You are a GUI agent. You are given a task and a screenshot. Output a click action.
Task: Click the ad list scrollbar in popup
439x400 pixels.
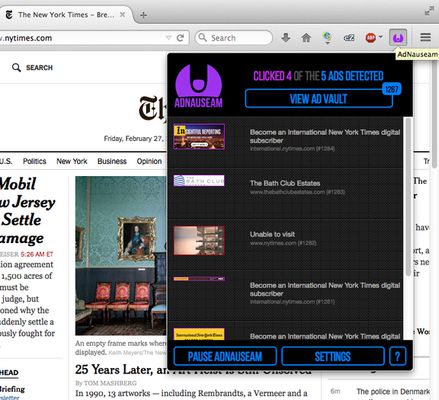click(408, 197)
